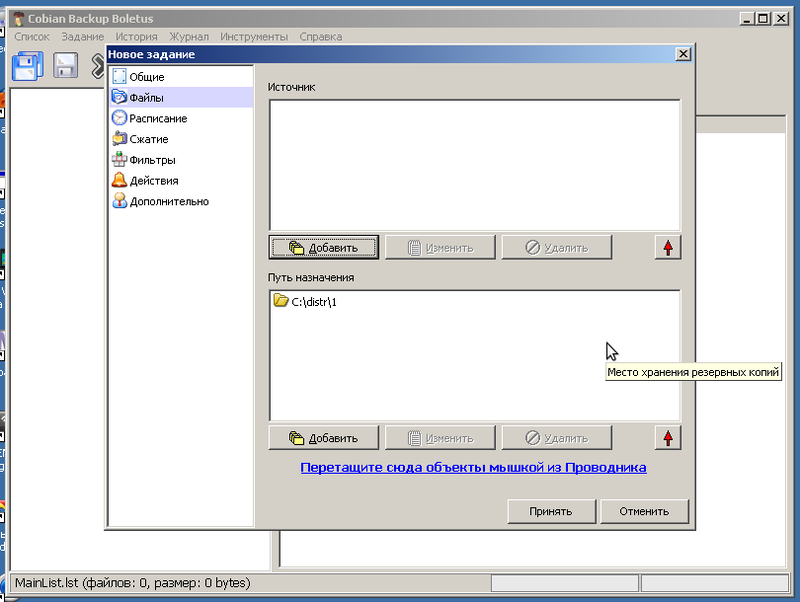Click the red arrow beside destination buttons

tap(667, 437)
